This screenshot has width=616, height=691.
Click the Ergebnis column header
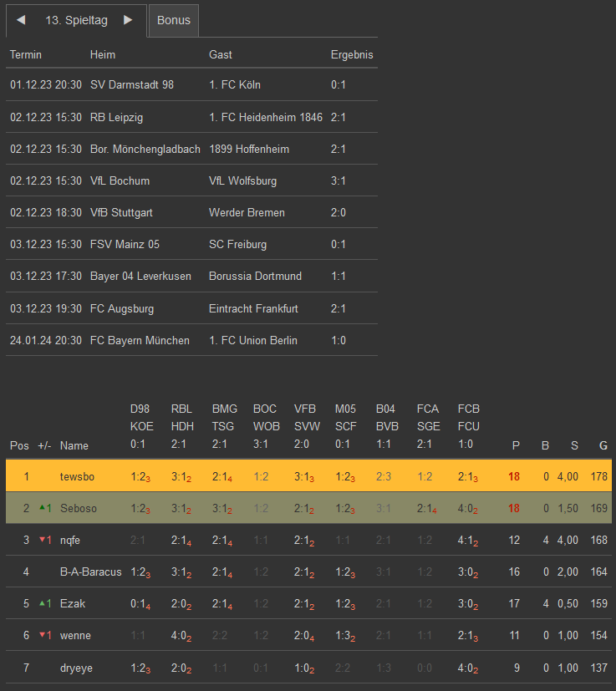[x=352, y=55]
